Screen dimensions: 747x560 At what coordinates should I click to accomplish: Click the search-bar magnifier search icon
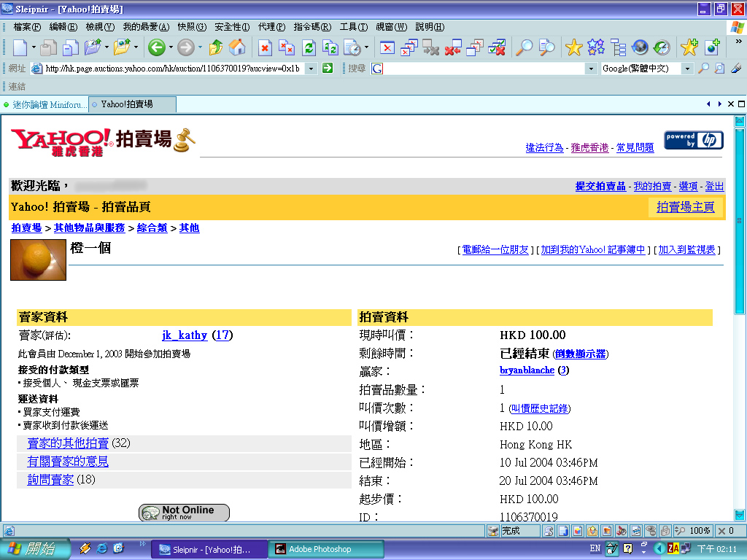(703, 68)
